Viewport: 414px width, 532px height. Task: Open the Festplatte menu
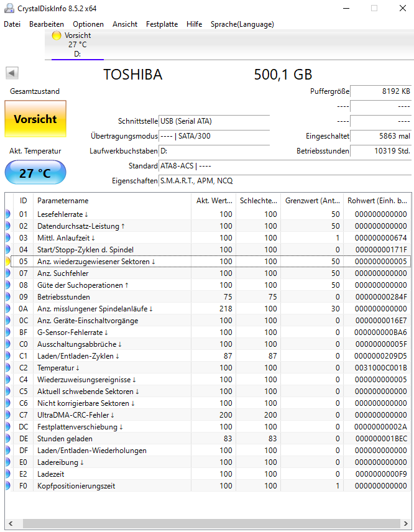pos(162,24)
